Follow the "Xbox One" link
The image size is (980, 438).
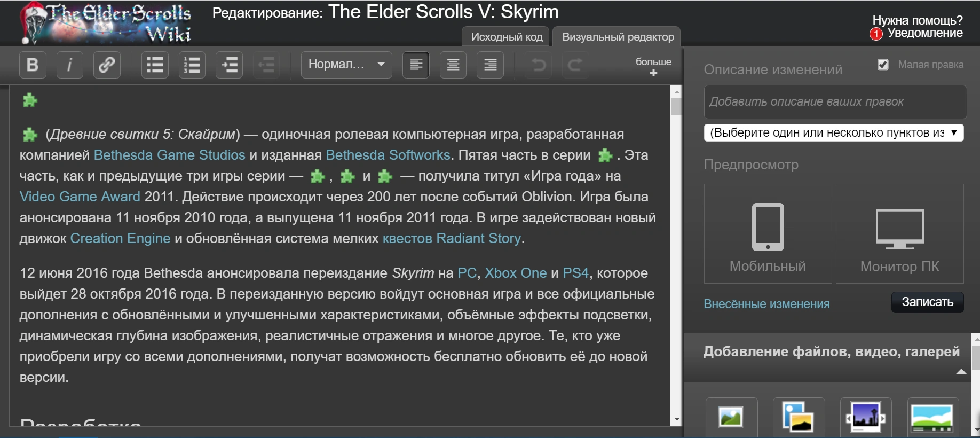pos(516,273)
